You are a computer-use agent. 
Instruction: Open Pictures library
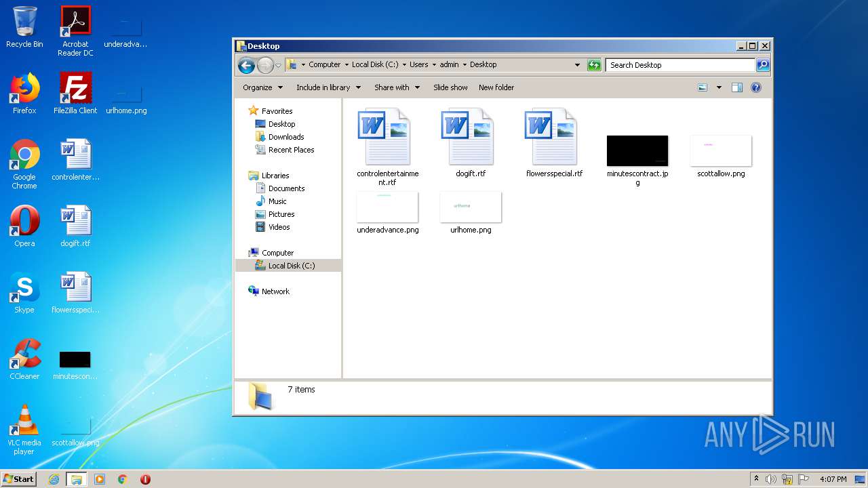275,214
